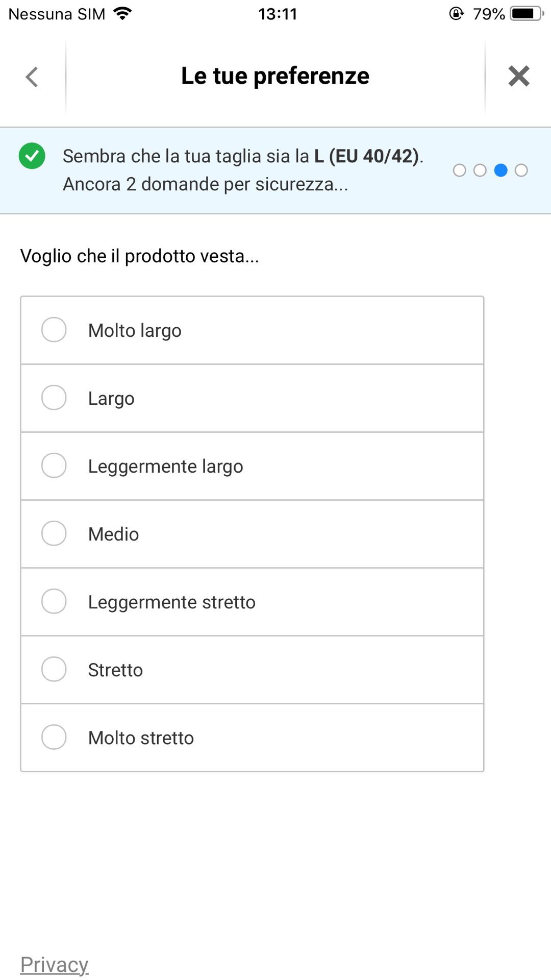Open the Privacy link
The image size is (551, 980).
pyautogui.click(x=54, y=965)
